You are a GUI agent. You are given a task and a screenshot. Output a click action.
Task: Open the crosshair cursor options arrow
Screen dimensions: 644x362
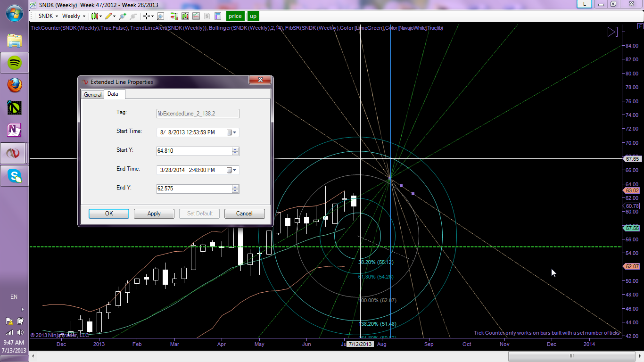(x=152, y=16)
